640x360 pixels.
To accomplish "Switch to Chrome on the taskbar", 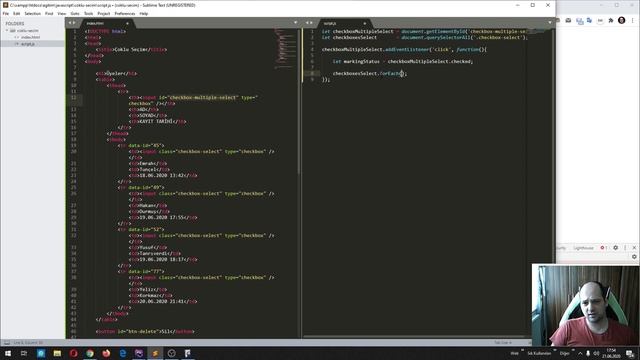I will tap(90, 353).
